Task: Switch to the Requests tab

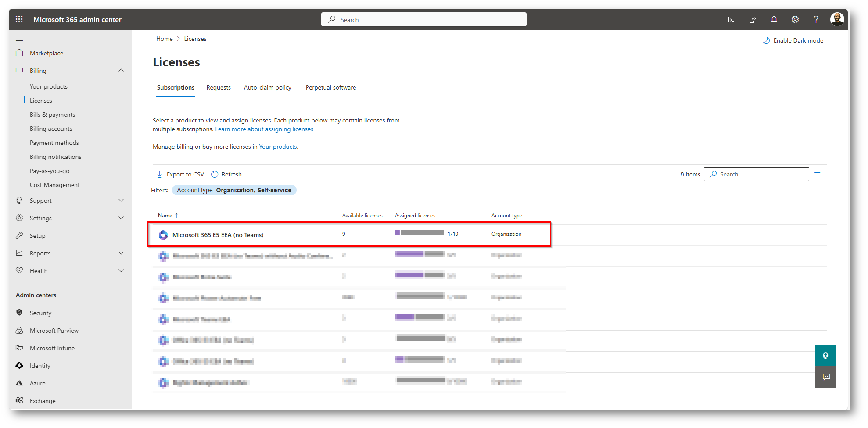Action: click(219, 88)
